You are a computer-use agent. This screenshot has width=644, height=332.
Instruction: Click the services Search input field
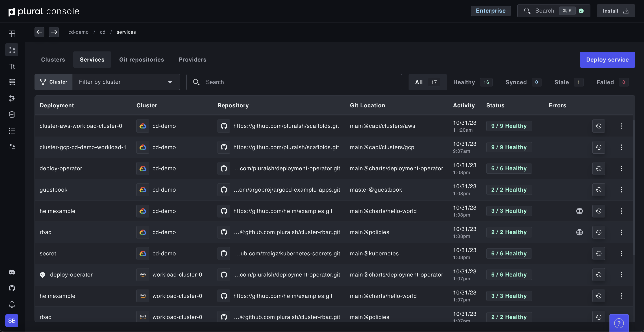[294, 82]
